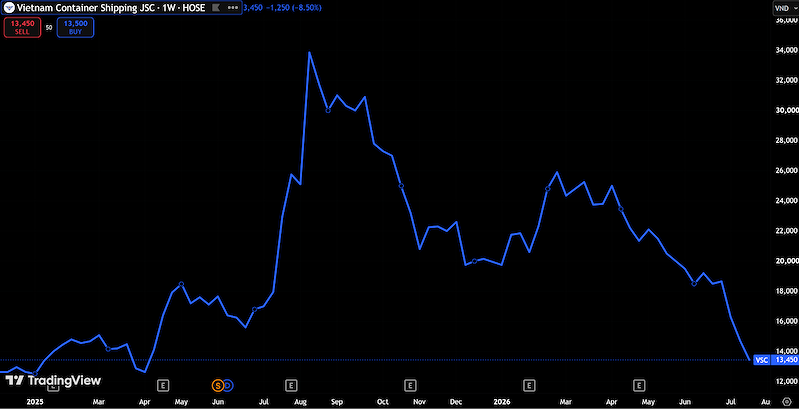799x409 pixels.
Task: Click the 32,000 price scale label
Action: (x=785, y=80)
